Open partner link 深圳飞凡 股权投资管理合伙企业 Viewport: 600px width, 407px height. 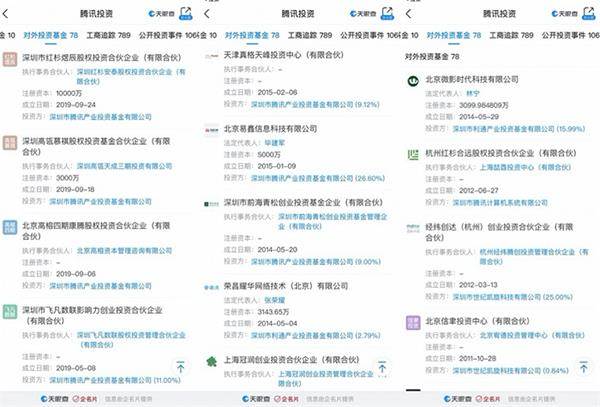(x=131, y=340)
